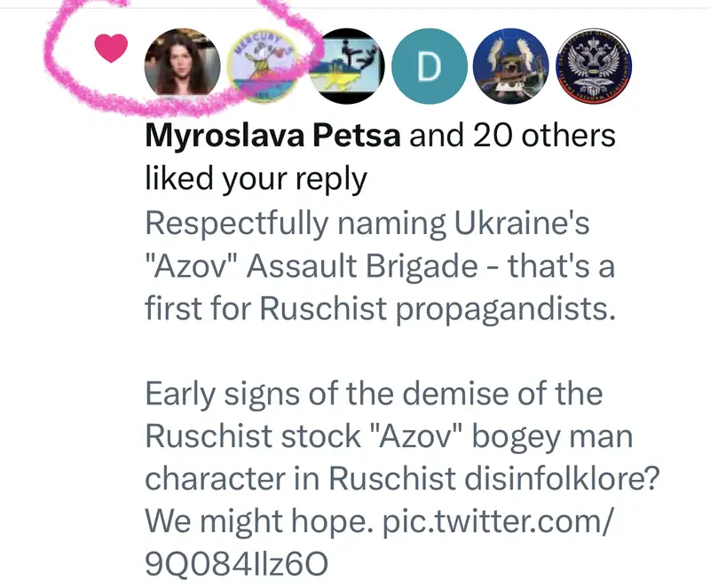Screen dimensions: 710x588
Task: Click the "character in Ruschist disinfolklore?" line
Action: [402, 477]
